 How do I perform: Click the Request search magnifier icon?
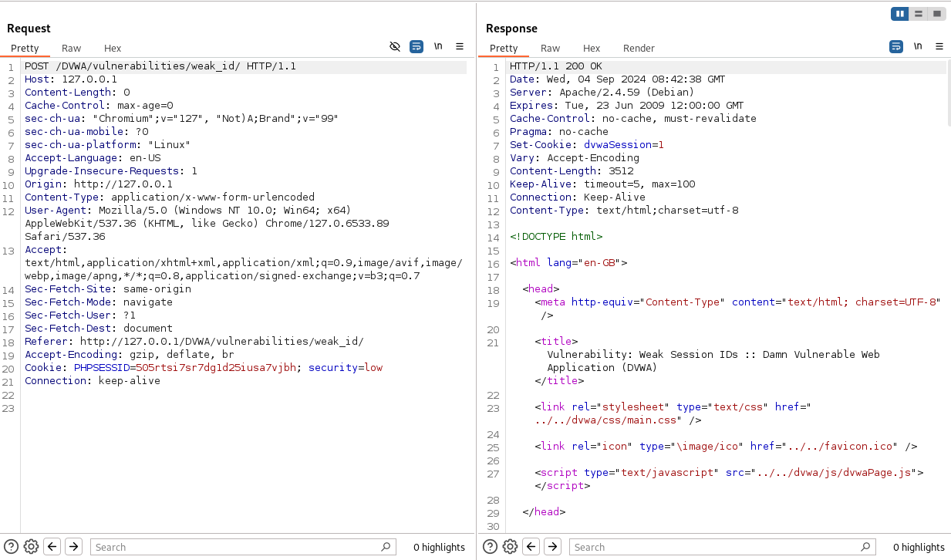[x=386, y=547]
